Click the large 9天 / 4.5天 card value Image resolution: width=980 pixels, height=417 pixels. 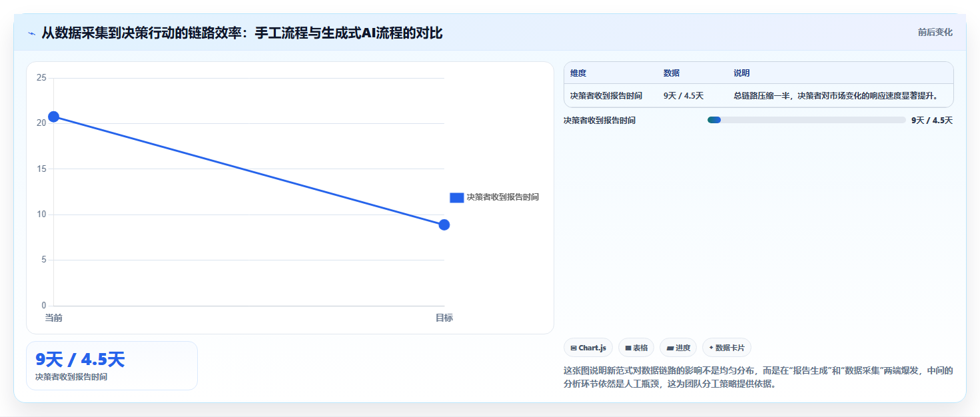click(80, 360)
